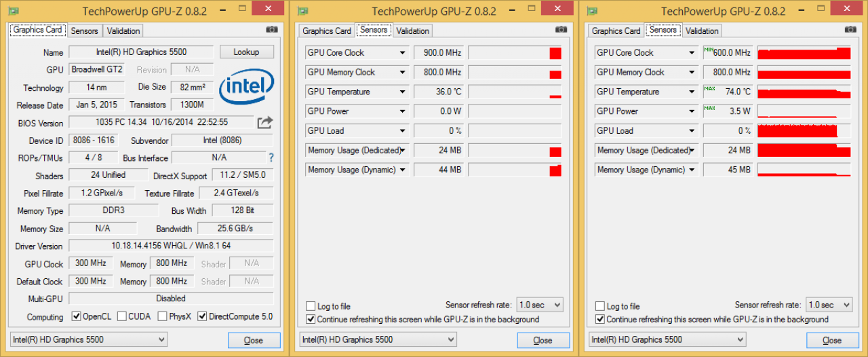The width and height of the screenshot is (868, 357).
Task: Click the 36.0 °C temperature value
Action: (x=439, y=92)
